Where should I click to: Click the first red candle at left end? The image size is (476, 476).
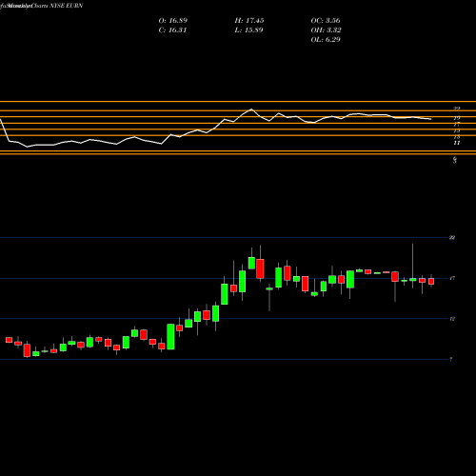click(9, 340)
